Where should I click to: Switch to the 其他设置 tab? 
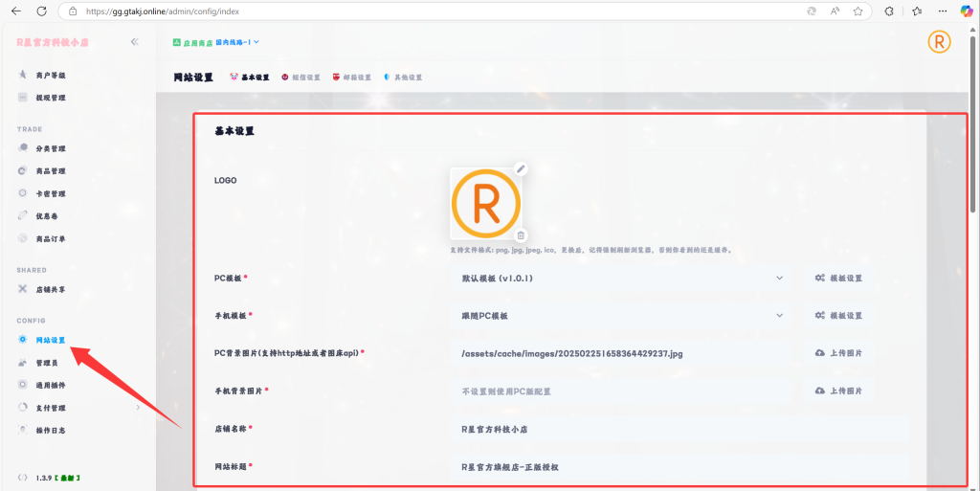403,78
